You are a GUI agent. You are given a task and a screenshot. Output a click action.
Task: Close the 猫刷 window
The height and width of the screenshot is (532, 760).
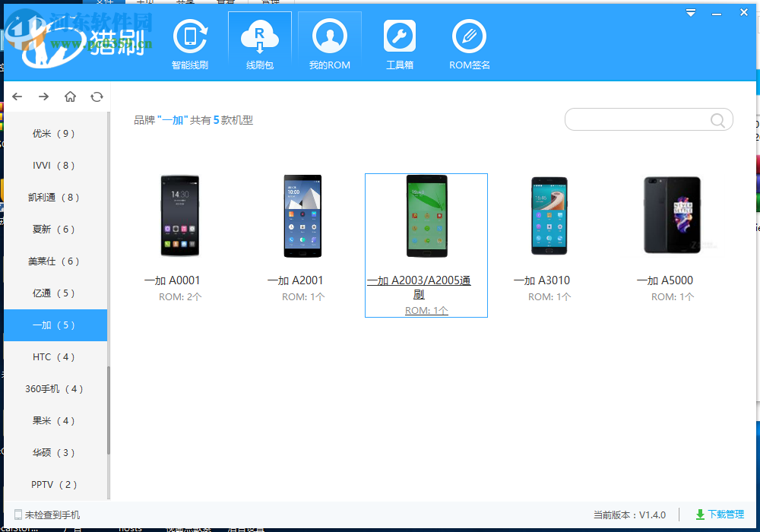(744, 13)
